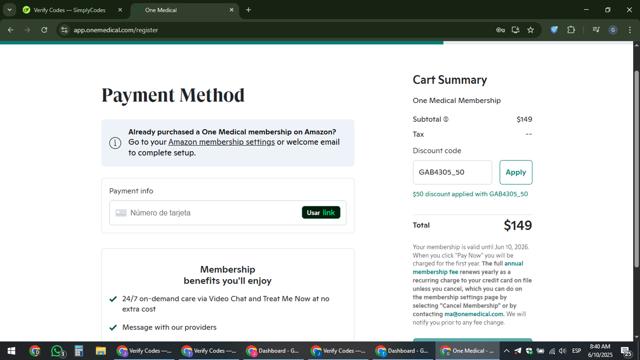
Task: Click Message with our providers text
Action: [169, 327]
